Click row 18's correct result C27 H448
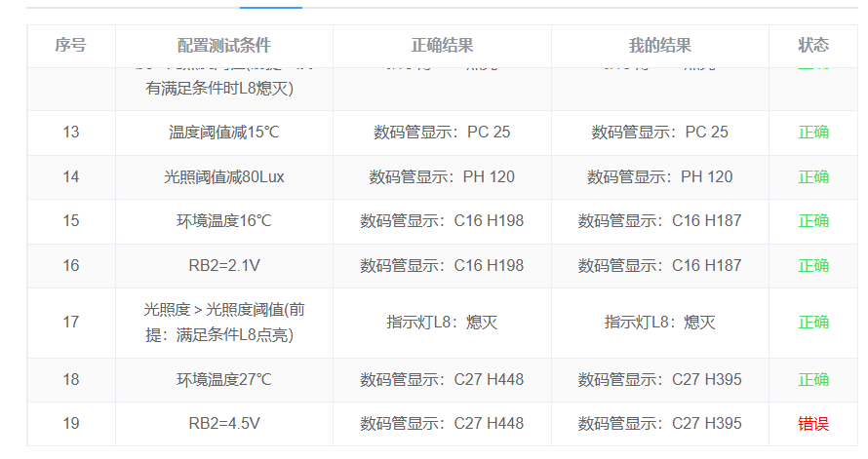 point(442,380)
